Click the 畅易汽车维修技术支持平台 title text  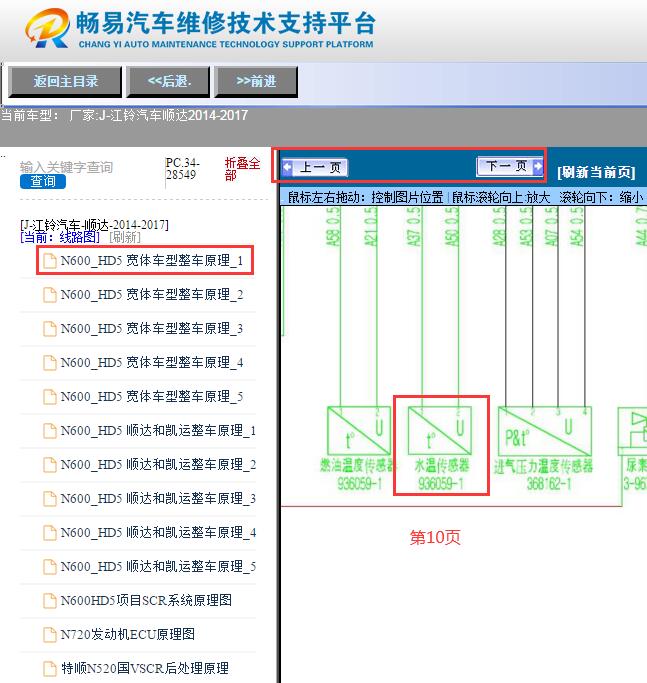(226, 23)
